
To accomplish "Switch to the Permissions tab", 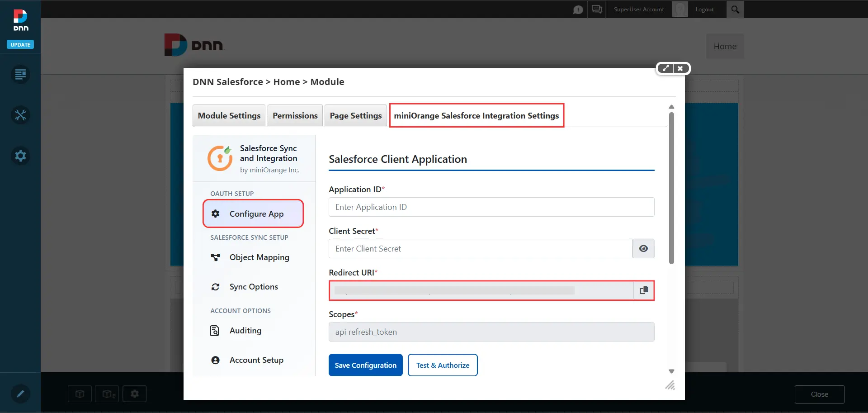I will point(295,115).
